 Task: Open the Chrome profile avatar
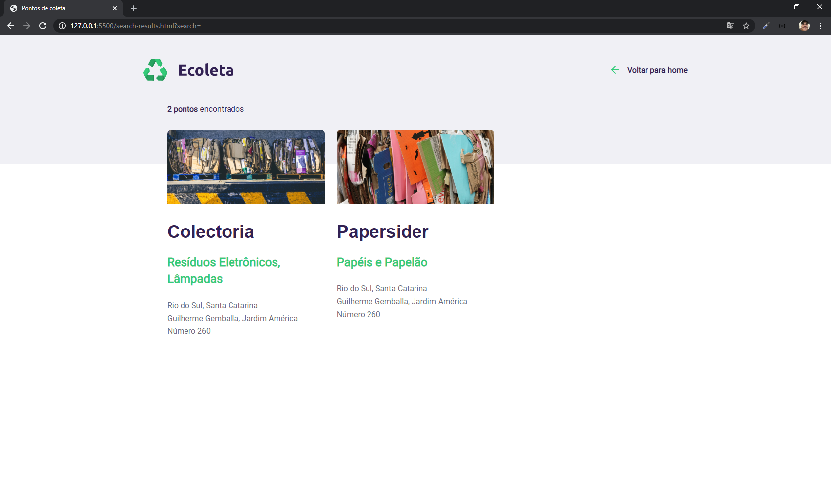804,26
